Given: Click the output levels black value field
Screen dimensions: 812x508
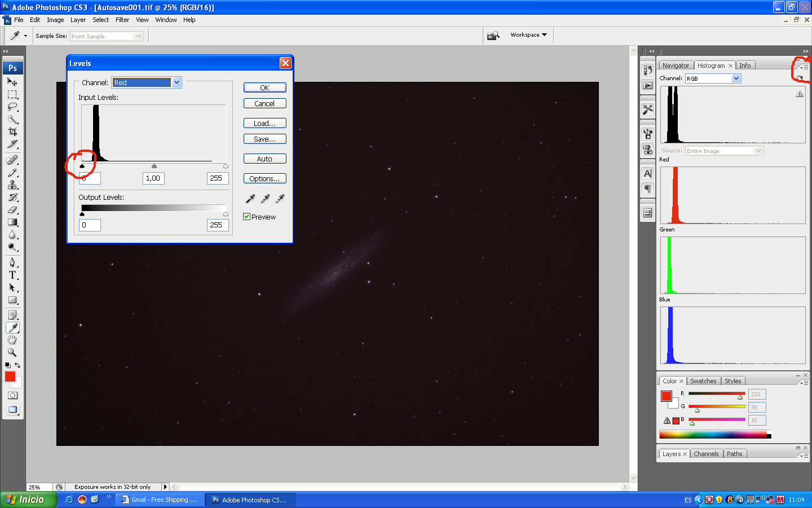Looking at the screenshot, I should click(90, 225).
